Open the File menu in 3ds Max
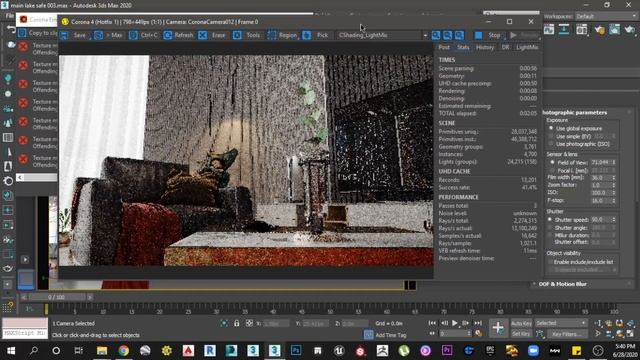 pos(10,16)
